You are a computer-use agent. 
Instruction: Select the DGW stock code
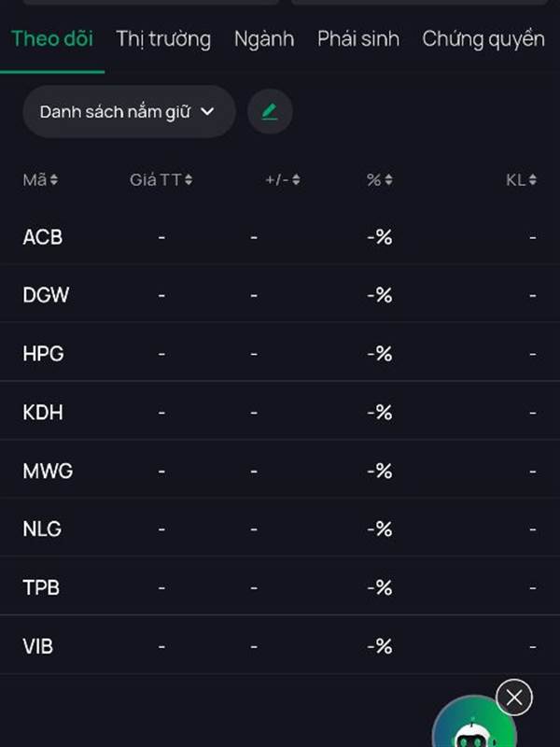coord(46,295)
